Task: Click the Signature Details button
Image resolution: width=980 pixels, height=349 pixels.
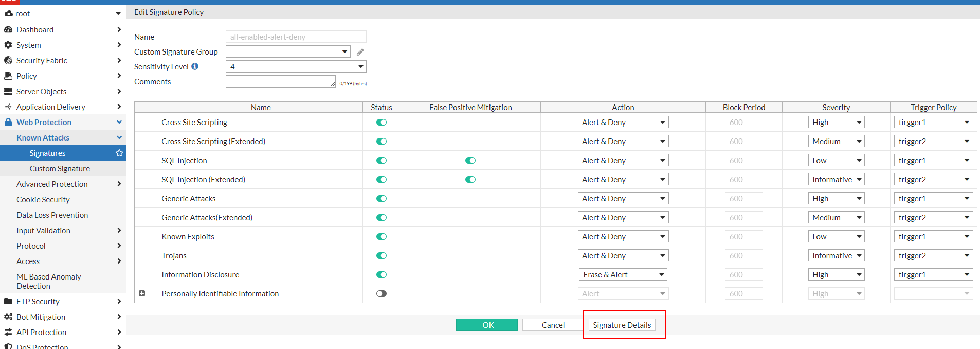Action: click(x=622, y=325)
